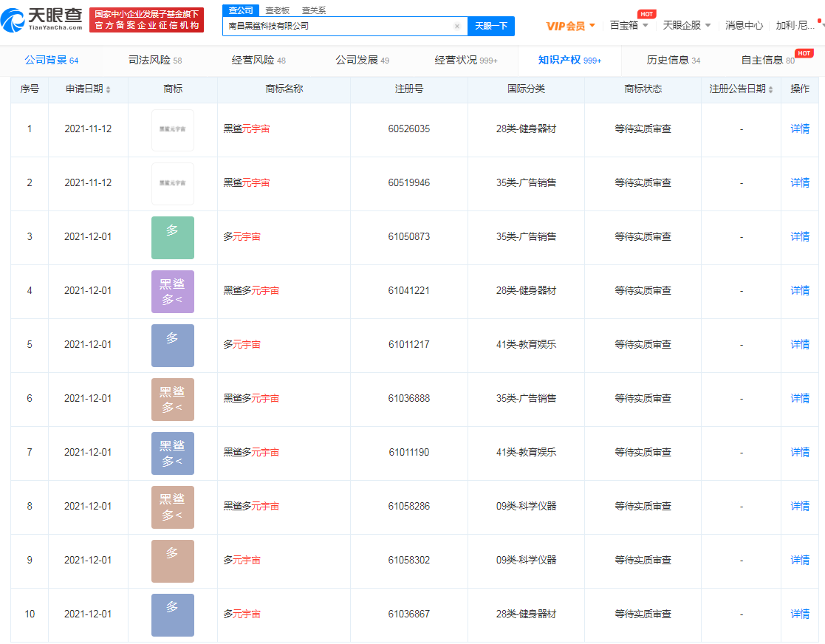This screenshot has height=644, width=825.
Task: Click the 天眼一下 search button
Action: click(x=491, y=27)
